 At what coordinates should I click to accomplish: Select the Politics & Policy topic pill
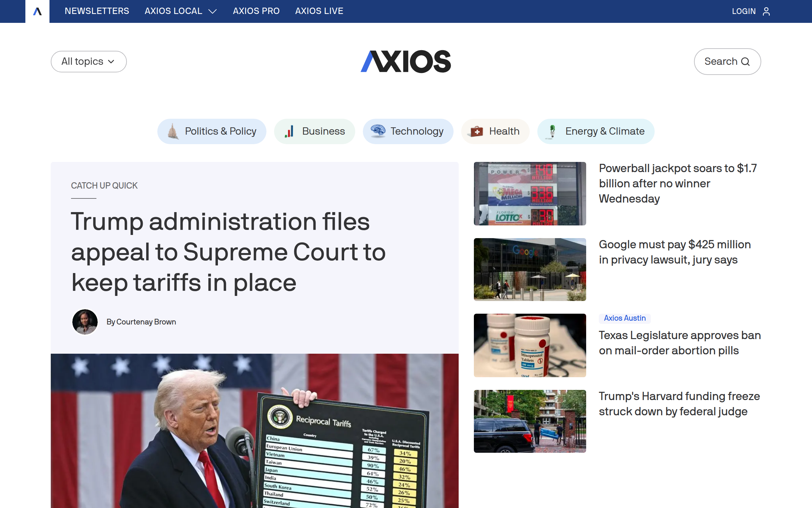[x=212, y=131]
